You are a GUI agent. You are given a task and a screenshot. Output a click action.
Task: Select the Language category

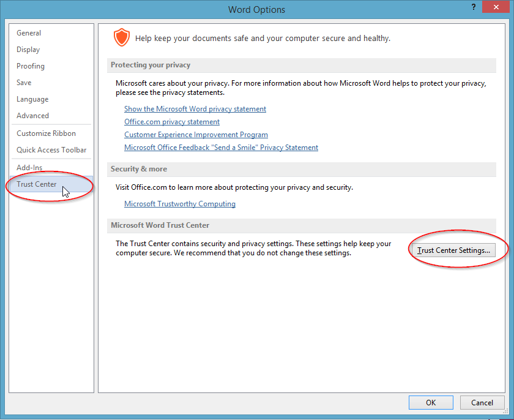pyautogui.click(x=32, y=99)
